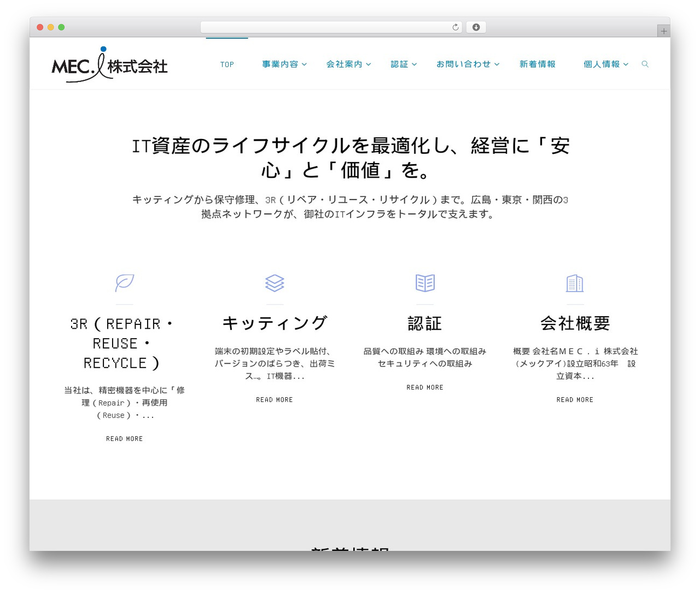This screenshot has height=593, width=700.
Task: Click the subtitle text starting キッティングから保守修理
Action: 350,207
